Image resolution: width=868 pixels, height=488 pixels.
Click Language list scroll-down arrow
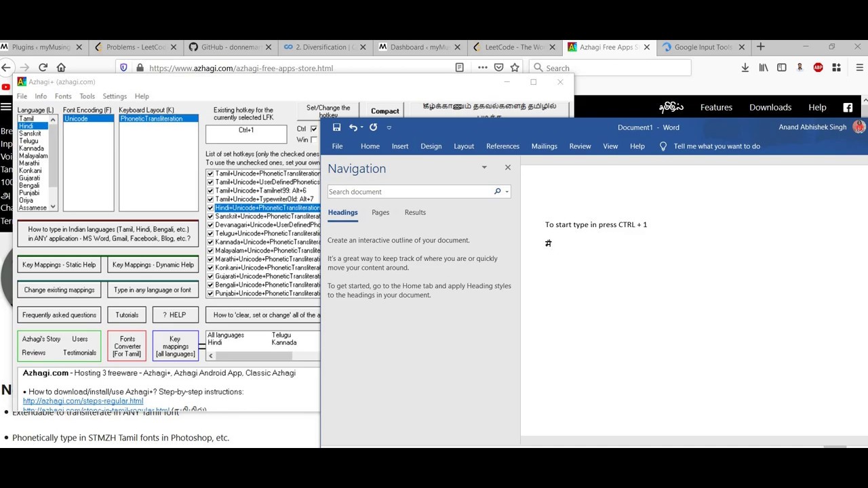pos(53,207)
